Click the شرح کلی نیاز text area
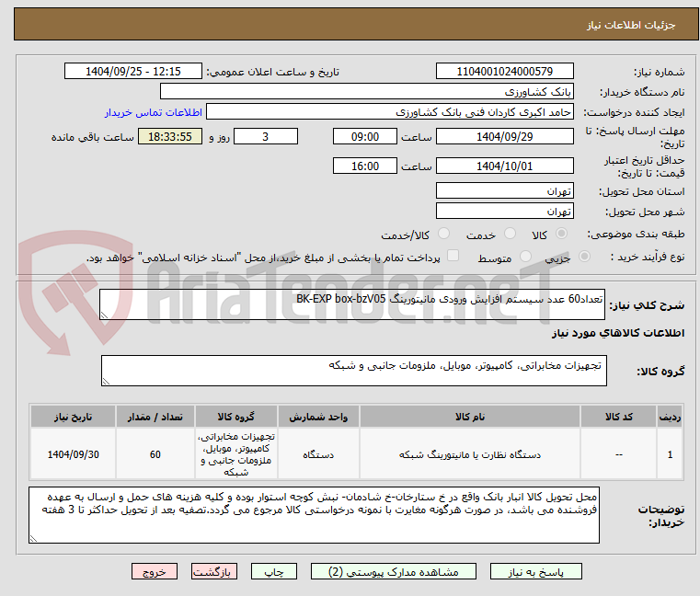Viewport: 700px width, 596px height. (x=352, y=304)
